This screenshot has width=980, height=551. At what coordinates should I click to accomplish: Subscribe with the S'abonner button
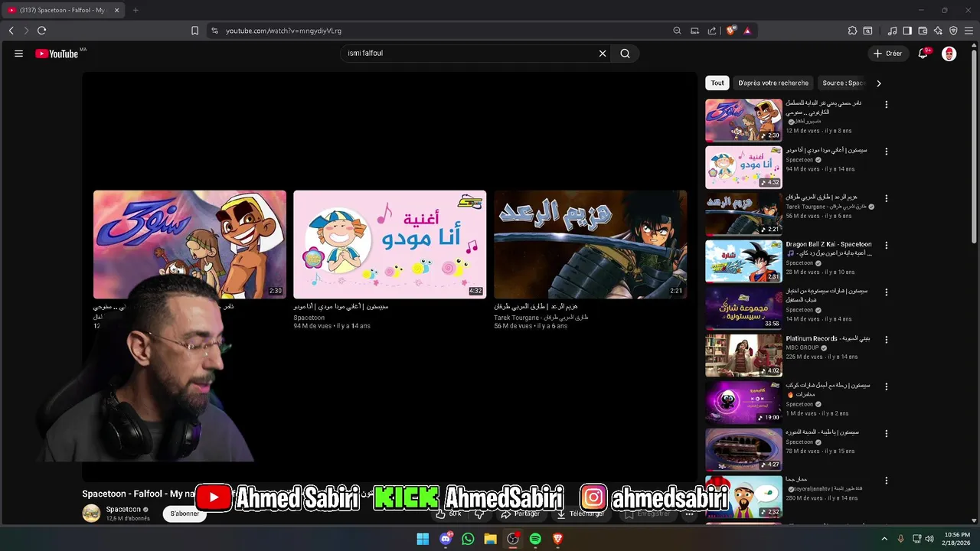click(x=185, y=514)
